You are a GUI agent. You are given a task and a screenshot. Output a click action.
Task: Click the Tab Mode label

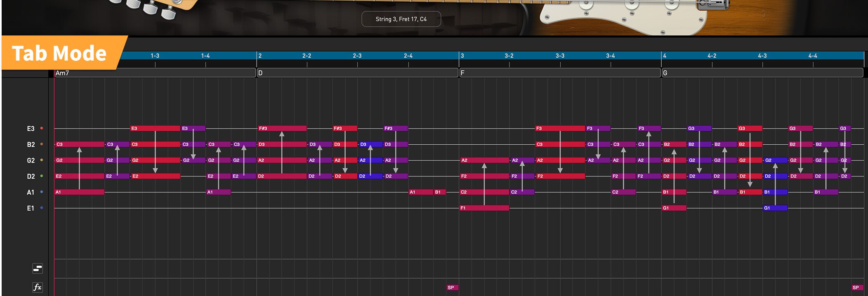point(59,53)
